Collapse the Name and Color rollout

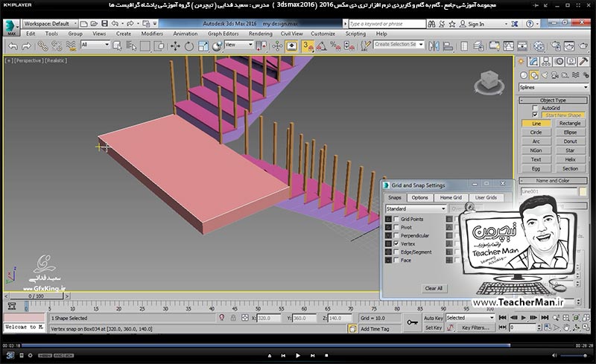click(553, 181)
